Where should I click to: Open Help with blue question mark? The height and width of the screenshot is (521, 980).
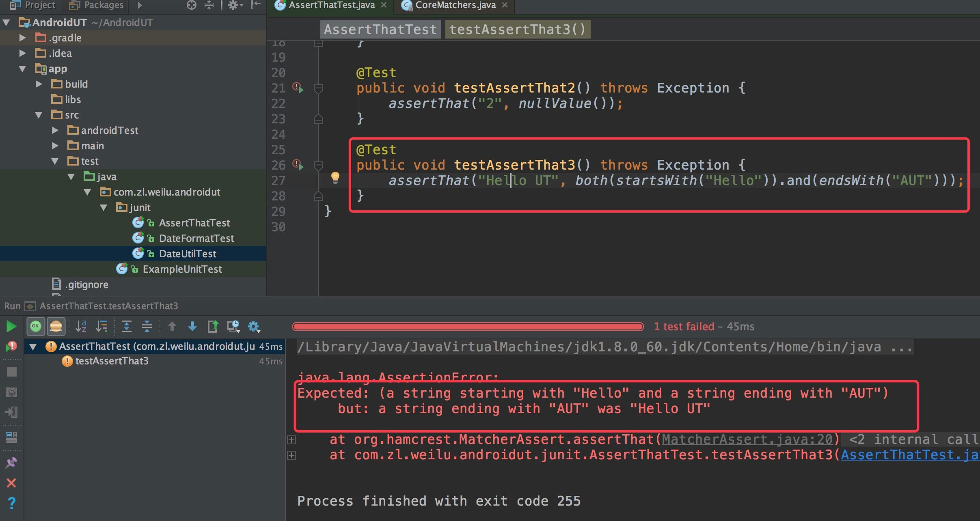(12, 503)
